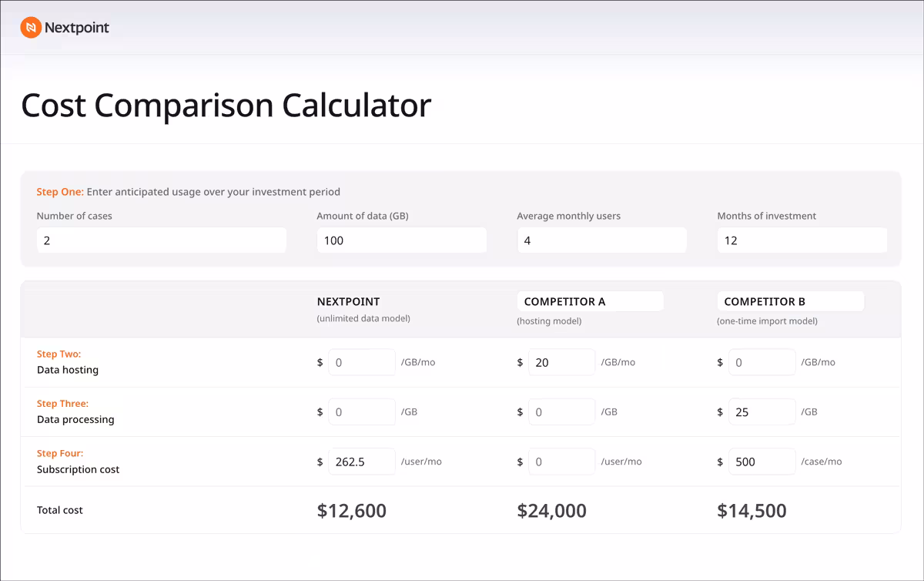This screenshot has width=924, height=581.
Task: Select Competitor A data hosting rate field
Action: 562,362
